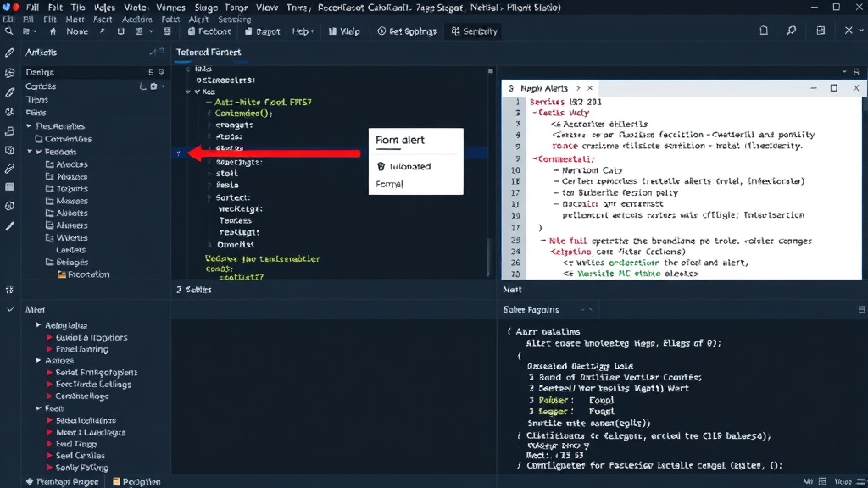
Task: Expand the Astoes node in the lower tree
Action: coord(39,360)
